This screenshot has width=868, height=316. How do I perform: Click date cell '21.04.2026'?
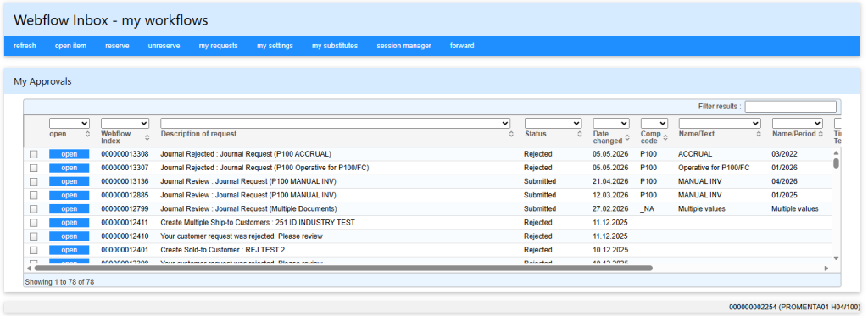click(610, 181)
